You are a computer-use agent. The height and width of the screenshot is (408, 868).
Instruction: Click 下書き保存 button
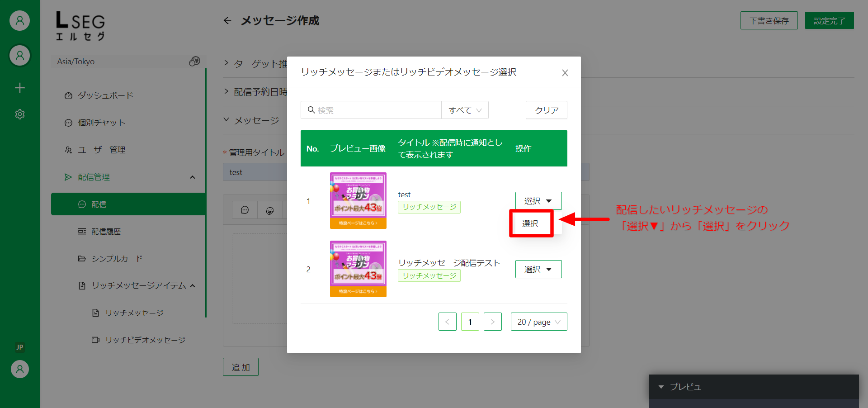(769, 20)
